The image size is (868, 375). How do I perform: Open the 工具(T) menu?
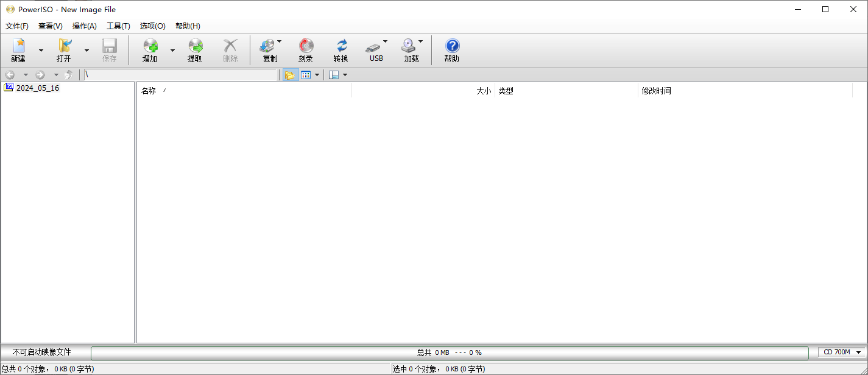click(x=118, y=26)
